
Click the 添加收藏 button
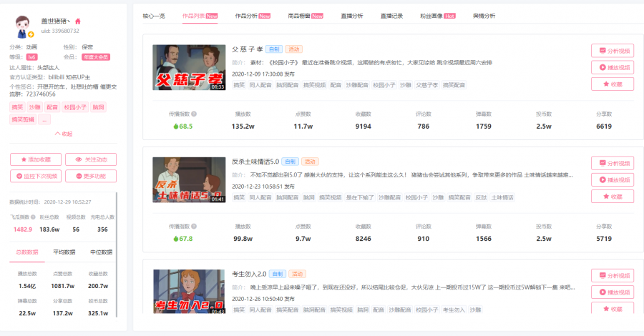36,159
